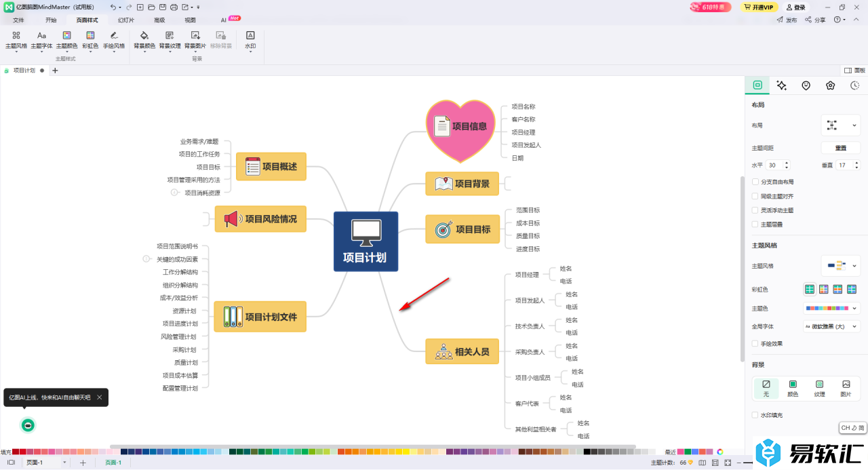Click the open folder icon in title bar
This screenshot has height=470, width=868.
pyautogui.click(x=151, y=7)
